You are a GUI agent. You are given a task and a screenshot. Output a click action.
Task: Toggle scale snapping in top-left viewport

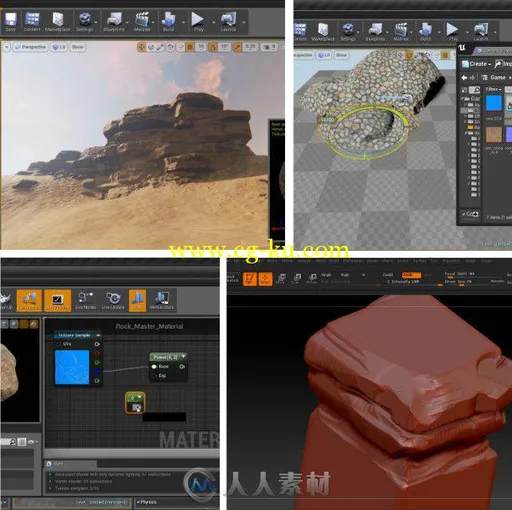pyautogui.click(x=237, y=47)
